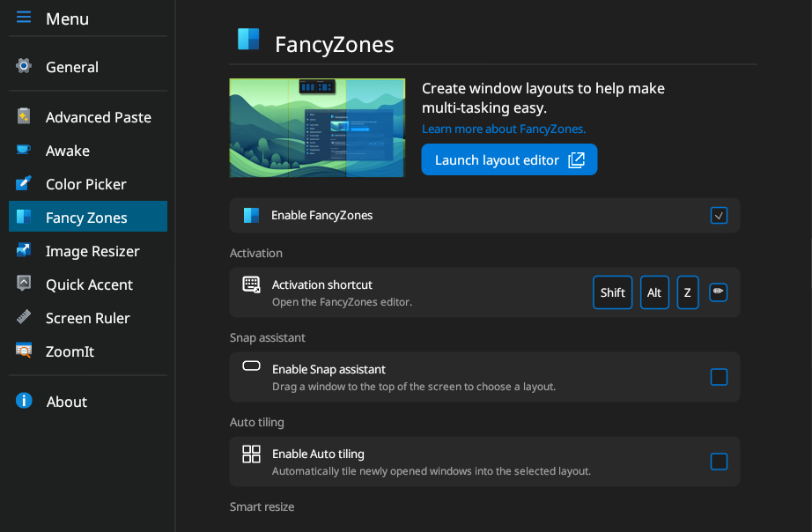Click the Awake coffee cup icon
The width and height of the screenshot is (812, 532).
(x=24, y=150)
